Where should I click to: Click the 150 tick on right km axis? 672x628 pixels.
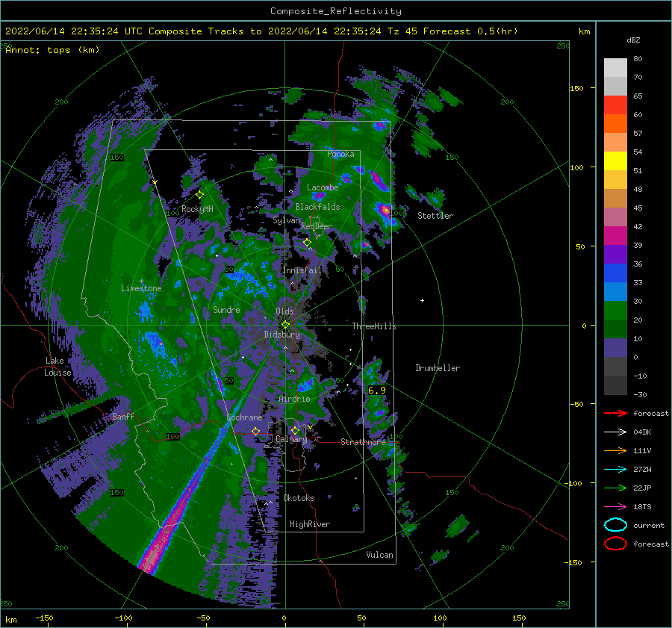(576, 88)
